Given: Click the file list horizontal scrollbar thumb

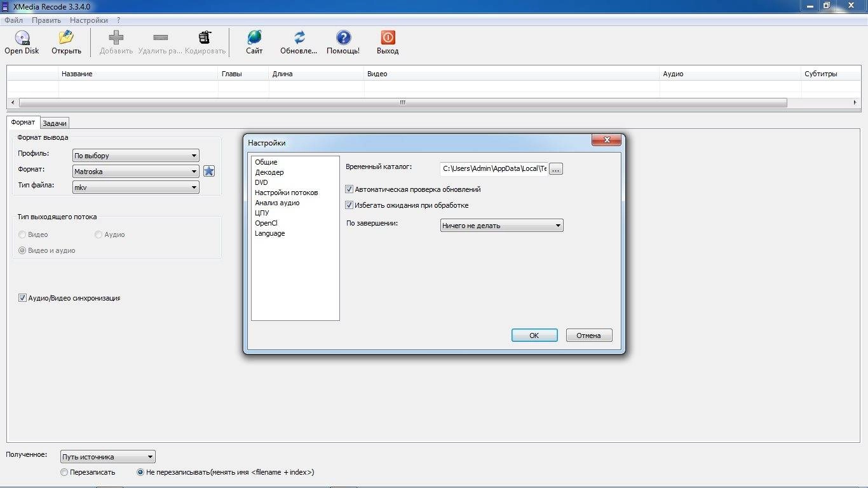Looking at the screenshot, I should coord(403,102).
